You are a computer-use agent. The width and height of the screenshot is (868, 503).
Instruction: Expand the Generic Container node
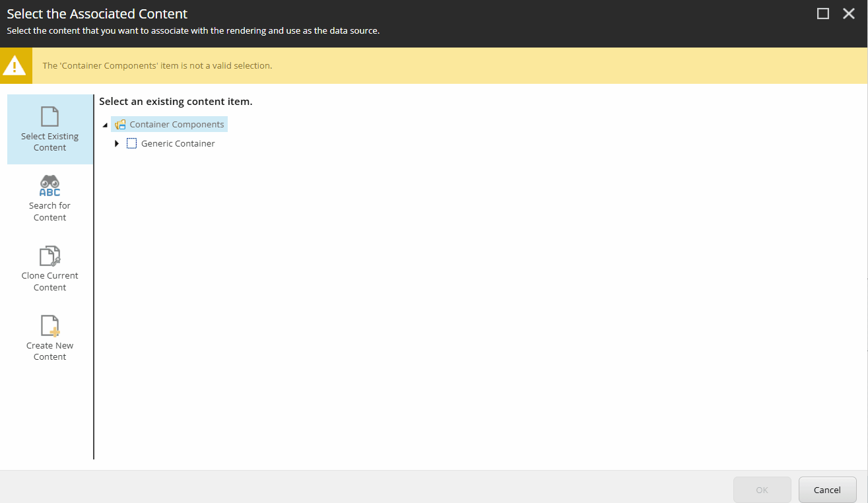click(x=117, y=143)
